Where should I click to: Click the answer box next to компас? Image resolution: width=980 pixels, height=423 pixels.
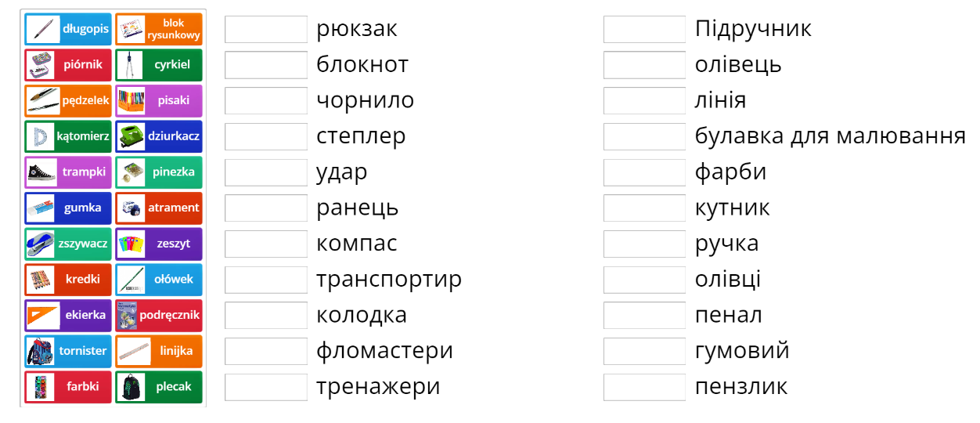click(265, 244)
